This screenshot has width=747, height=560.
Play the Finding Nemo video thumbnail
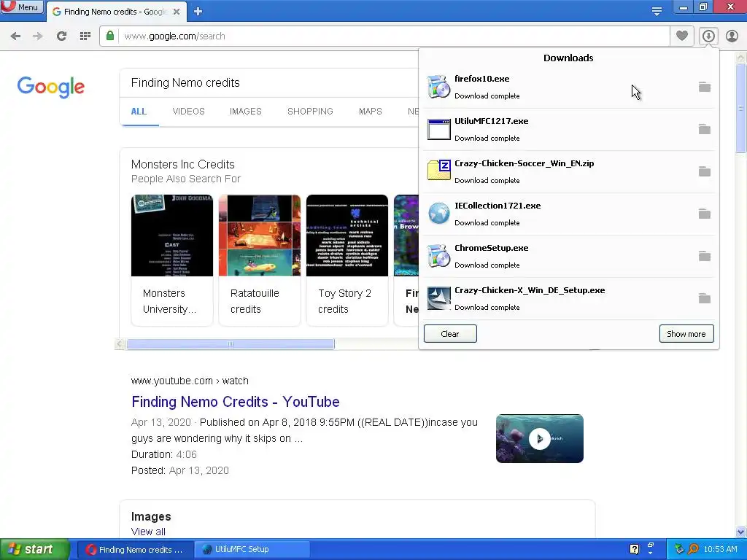(x=539, y=438)
